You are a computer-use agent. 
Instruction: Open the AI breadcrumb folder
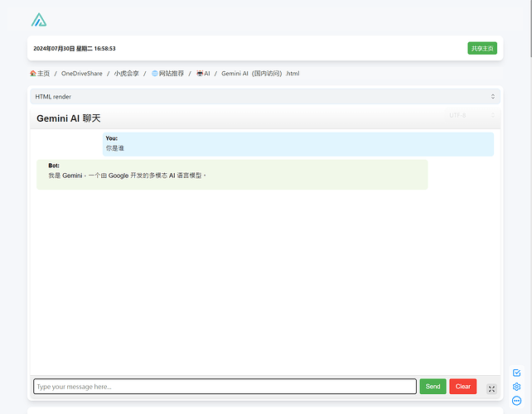point(203,73)
